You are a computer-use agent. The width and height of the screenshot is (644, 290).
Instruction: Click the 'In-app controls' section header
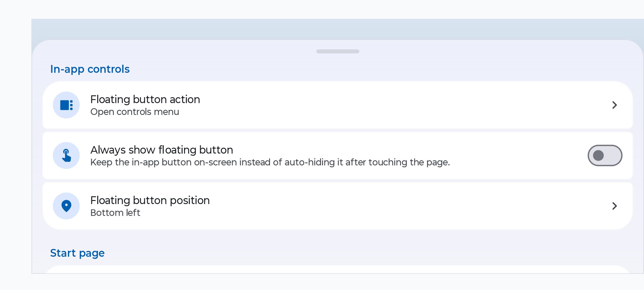[x=90, y=69]
